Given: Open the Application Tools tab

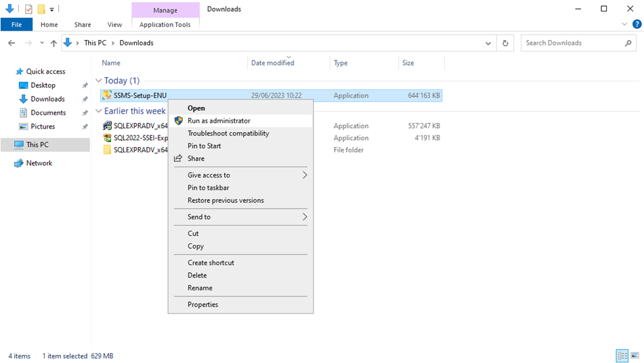Looking at the screenshot, I should (165, 24).
